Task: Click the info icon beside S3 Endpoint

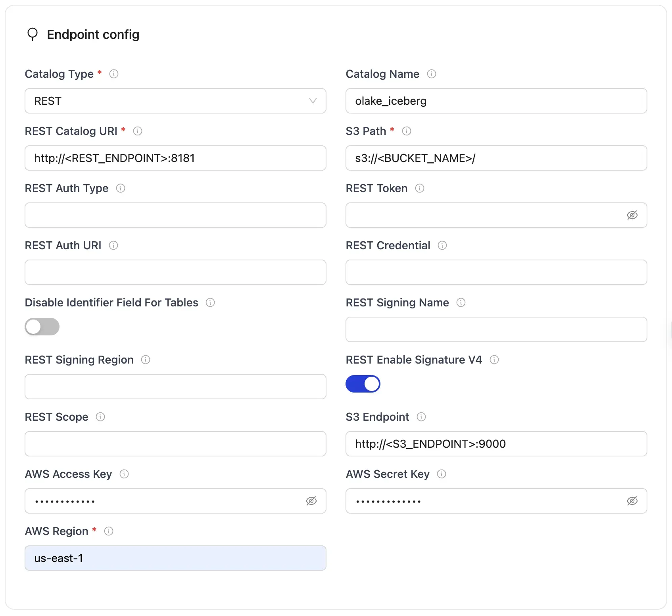Action: tap(421, 417)
